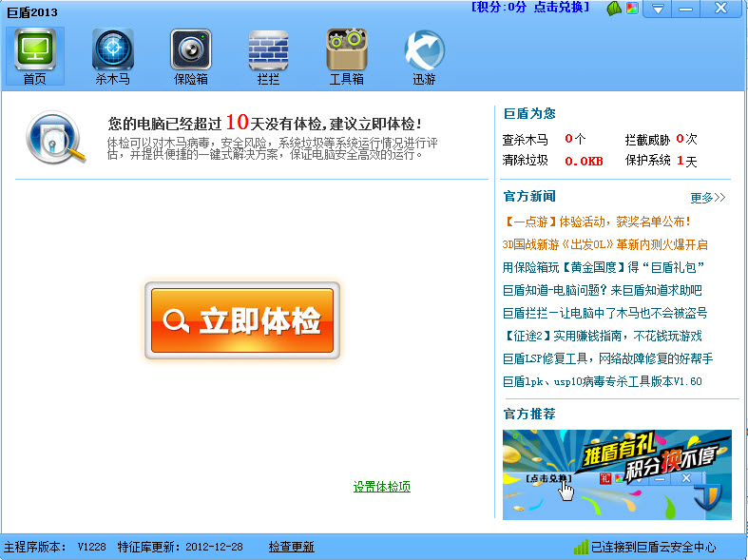748x560 pixels.
Task: Open news 3D国战新游《出发OL》
Action: coord(604,244)
